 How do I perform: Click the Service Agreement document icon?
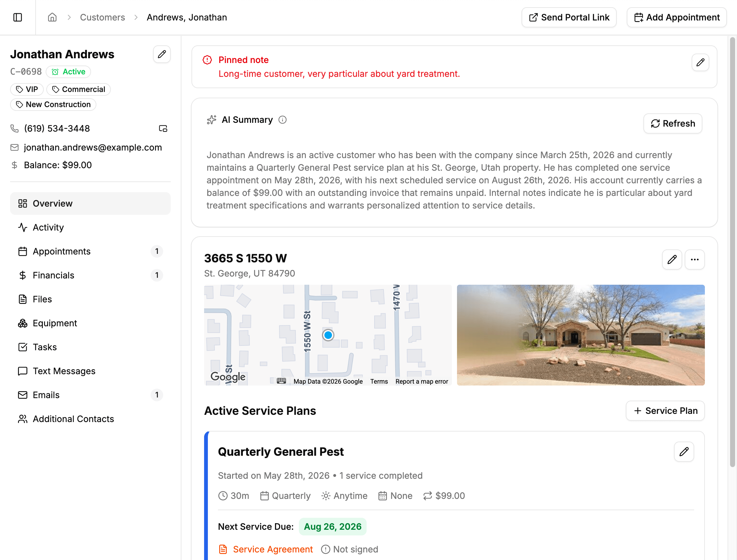[223, 549]
